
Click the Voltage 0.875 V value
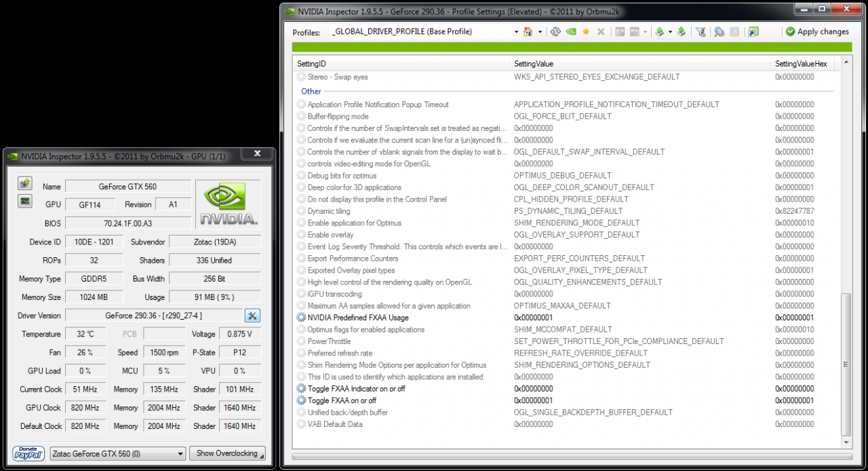point(239,334)
